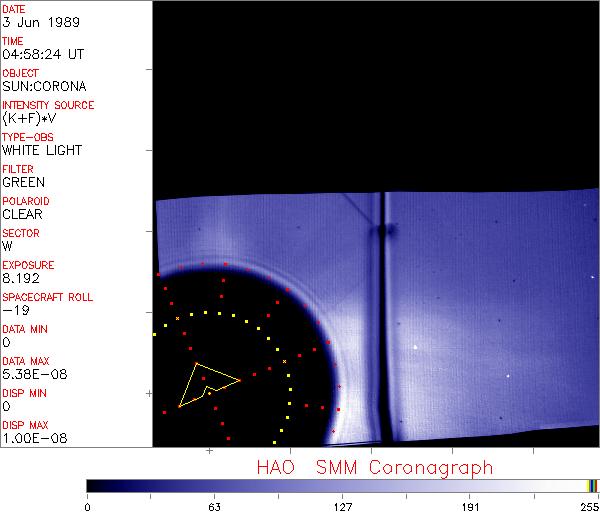Click the red SPACECRAFT ROLL label
The image size is (600, 512).
(48, 297)
